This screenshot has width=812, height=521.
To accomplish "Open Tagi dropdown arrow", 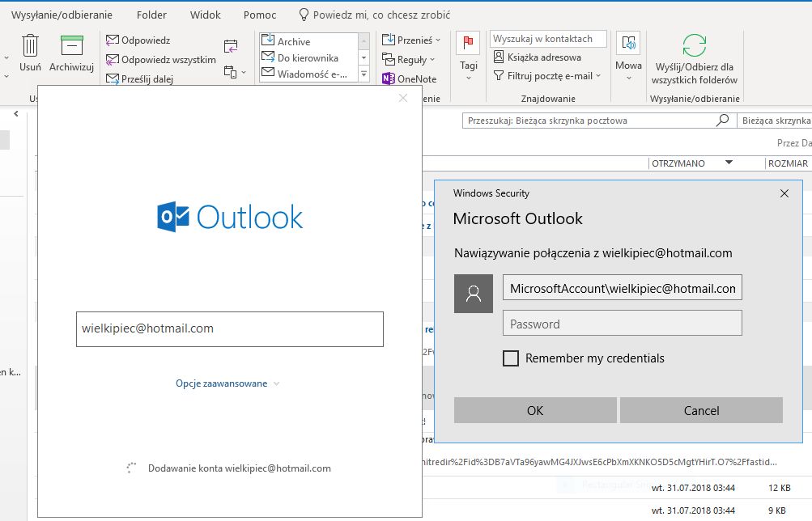I will [469, 78].
